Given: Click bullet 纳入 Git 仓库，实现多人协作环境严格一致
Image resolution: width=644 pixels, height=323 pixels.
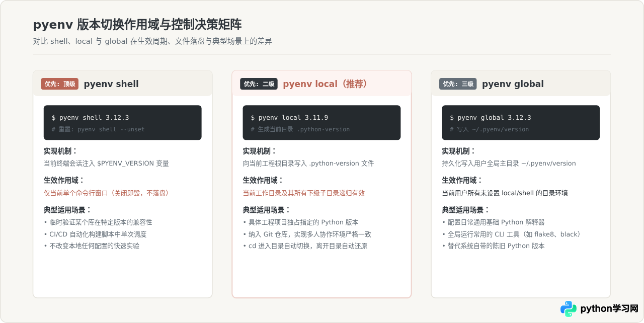Looking at the screenshot, I should pos(307,234).
